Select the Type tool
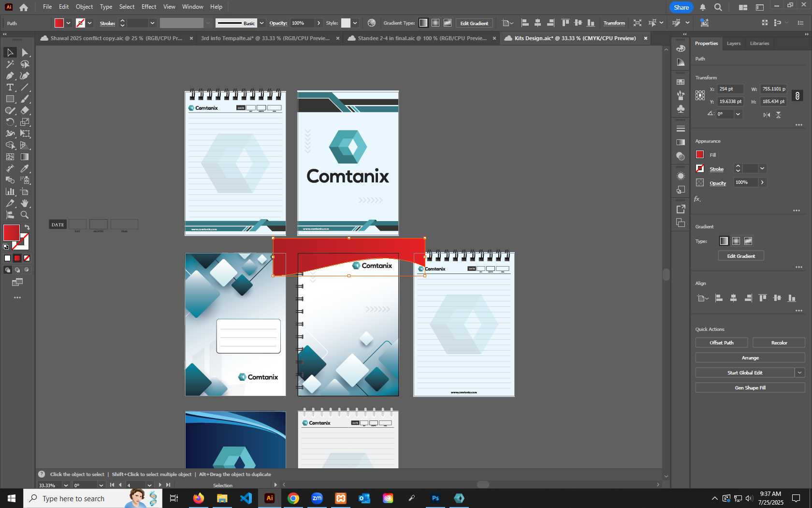The height and width of the screenshot is (508, 812). point(10,87)
